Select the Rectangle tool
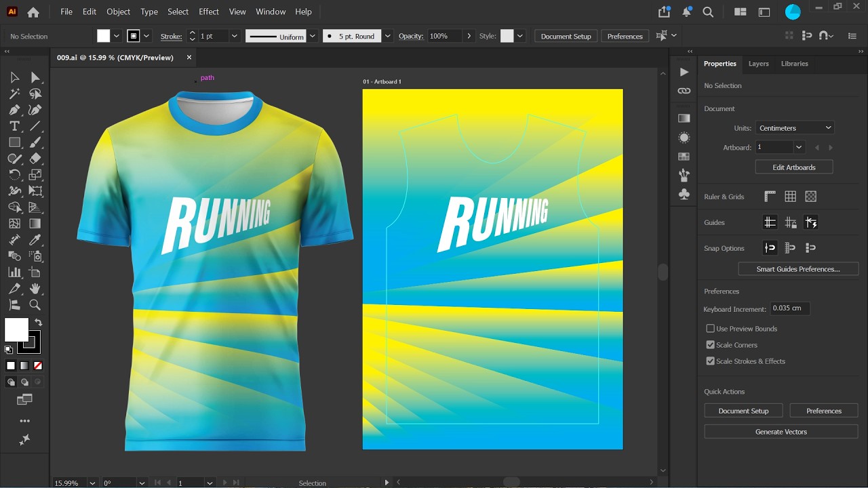 14,142
